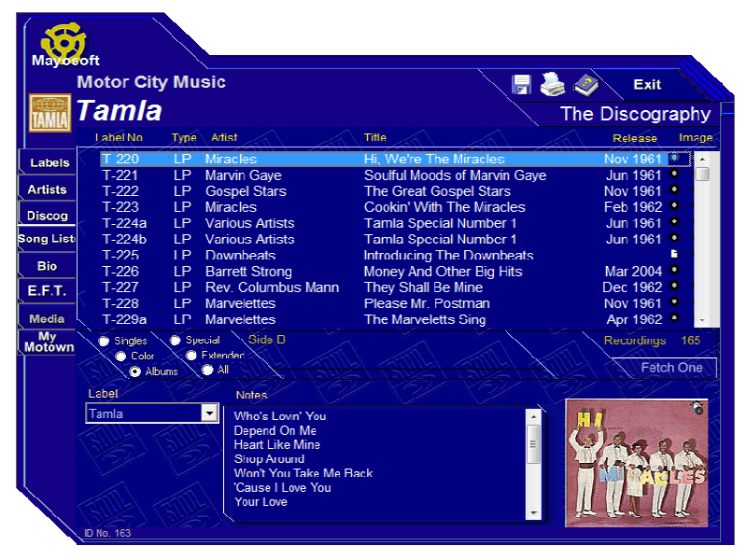
Task: Click song Who's Lovin' You in Notes
Action: (x=279, y=416)
